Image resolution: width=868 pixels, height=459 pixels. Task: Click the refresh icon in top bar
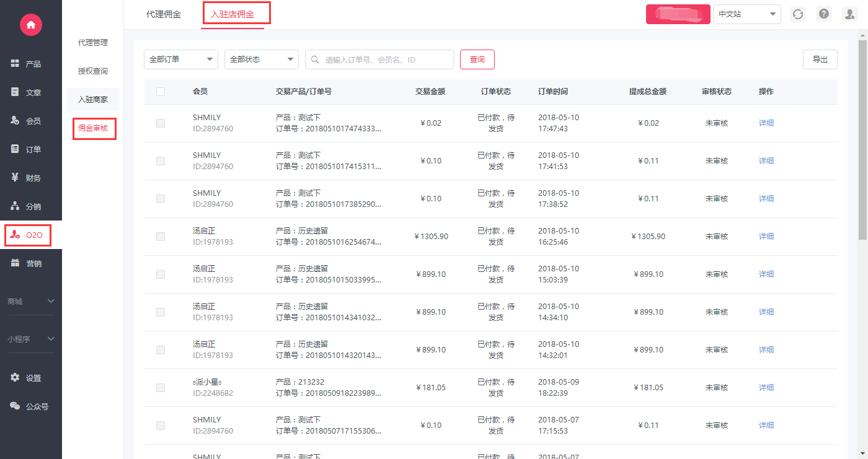pos(798,14)
